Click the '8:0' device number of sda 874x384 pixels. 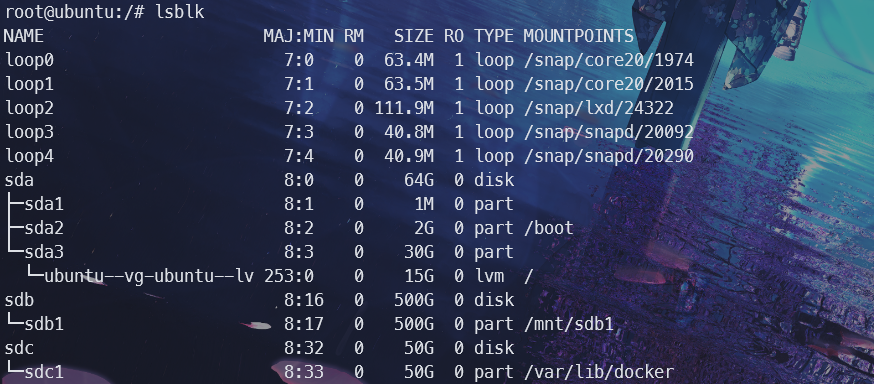tap(299, 180)
